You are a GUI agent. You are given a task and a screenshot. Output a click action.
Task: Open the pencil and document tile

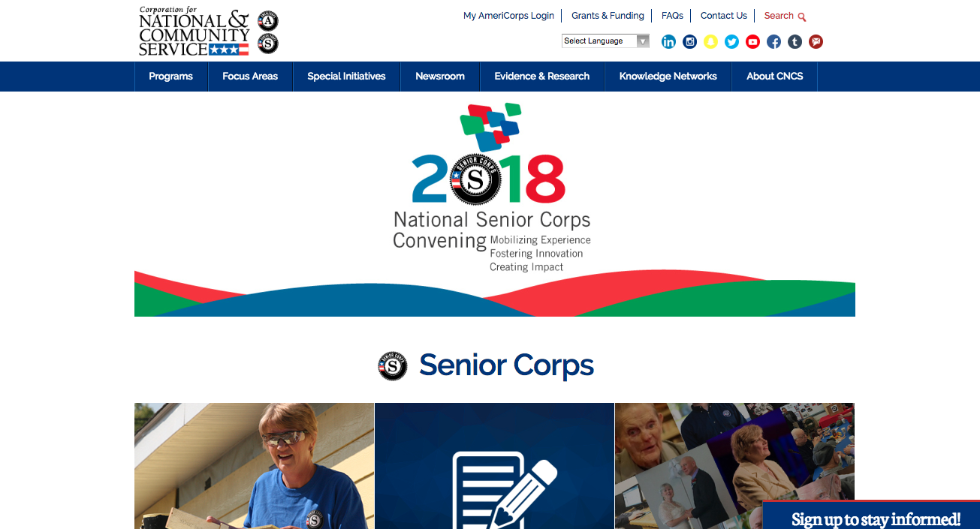click(x=494, y=466)
